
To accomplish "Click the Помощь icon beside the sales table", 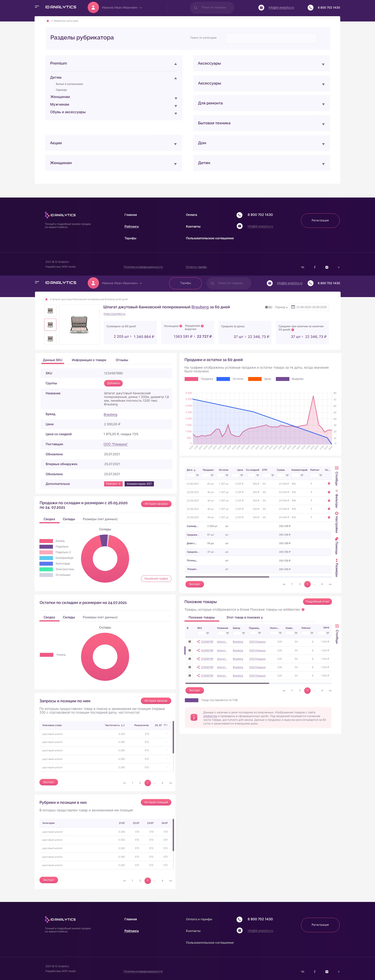I will click(337, 539).
